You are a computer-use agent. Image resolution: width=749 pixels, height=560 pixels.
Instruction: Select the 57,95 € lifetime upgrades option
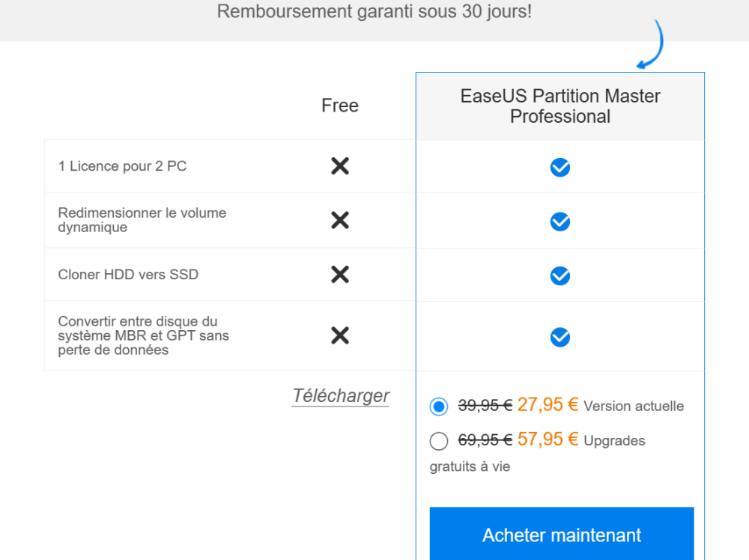(439, 441)
